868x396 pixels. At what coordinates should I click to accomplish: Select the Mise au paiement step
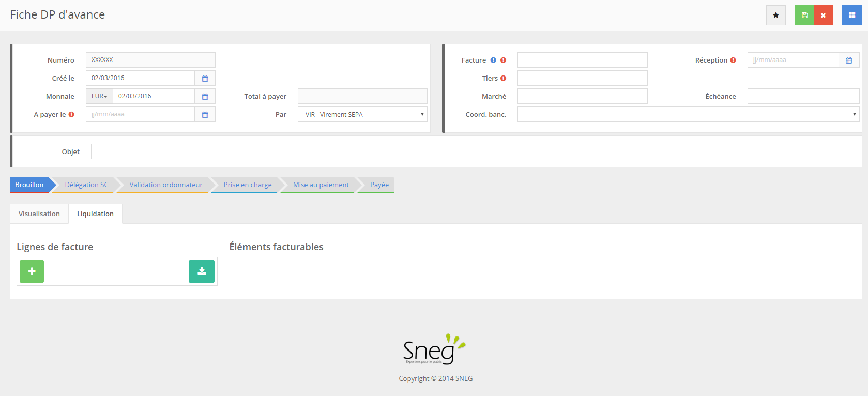point(321,185)
